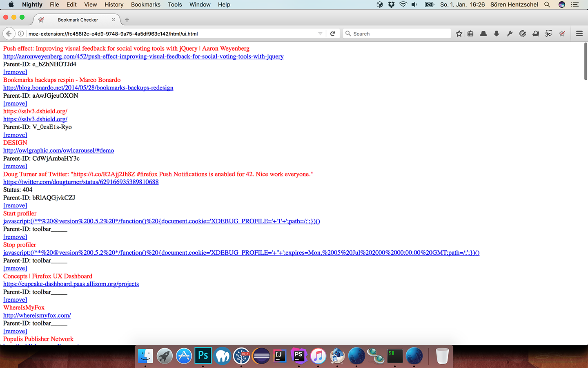588x368 pixels.
Task: Open the owlgraphic.com owlcarousel demo link
Action: click(x=59, y=150)
